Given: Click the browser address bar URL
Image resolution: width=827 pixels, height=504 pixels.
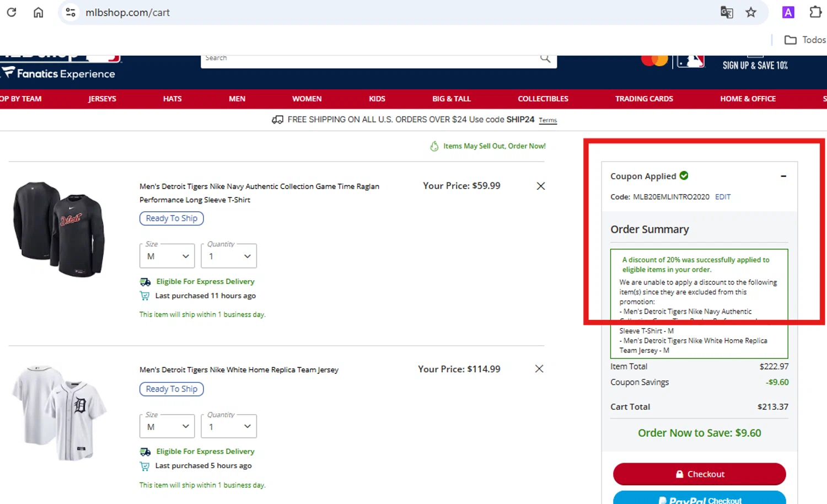Looking at the screenshot, I should pos(127,12).
